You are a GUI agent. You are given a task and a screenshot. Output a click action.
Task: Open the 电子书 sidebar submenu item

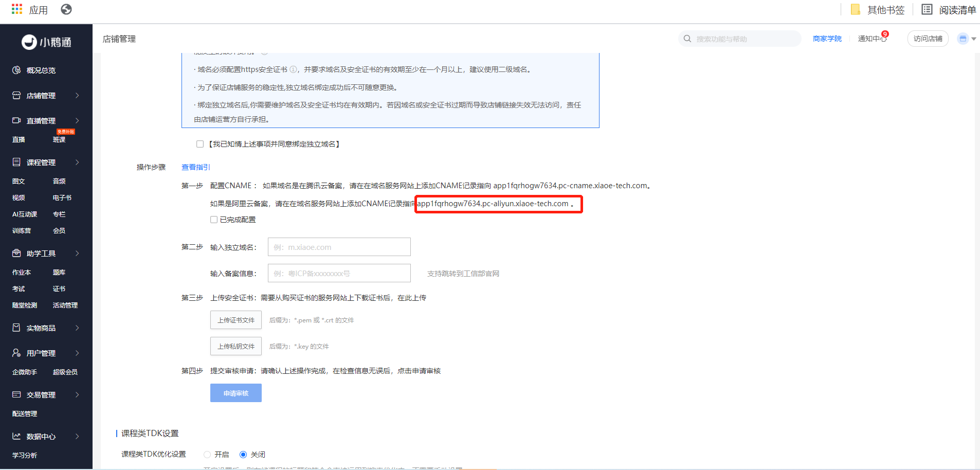[62, 197]
